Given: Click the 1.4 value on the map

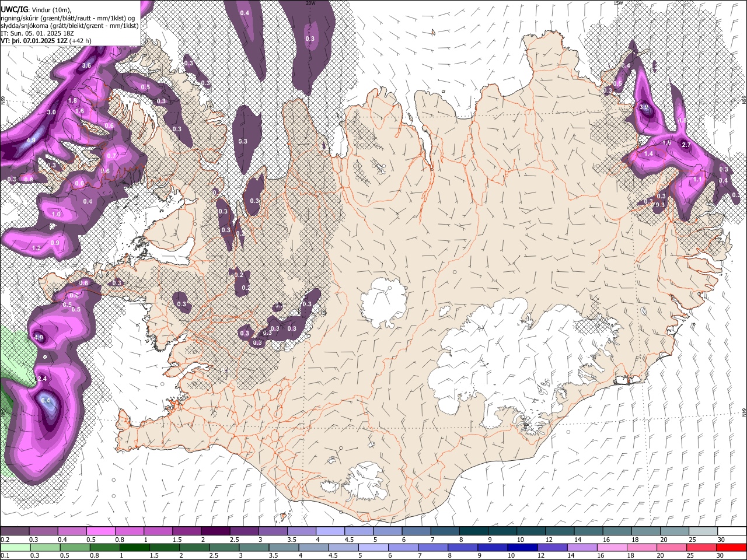Looking at the screenshot, I should point(648,153).
